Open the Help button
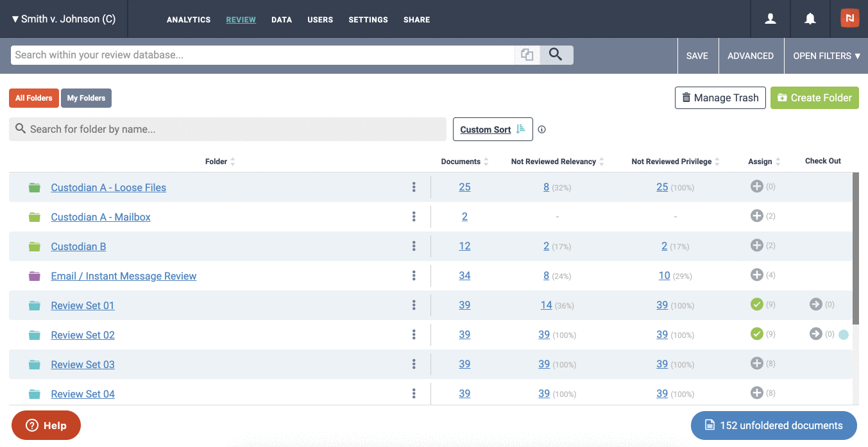 click(x=46, y=425)
